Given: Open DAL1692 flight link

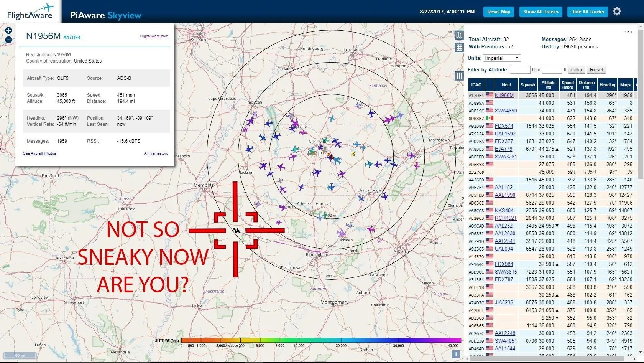Looking at the screenshot, I should click(x=505, y=134).
